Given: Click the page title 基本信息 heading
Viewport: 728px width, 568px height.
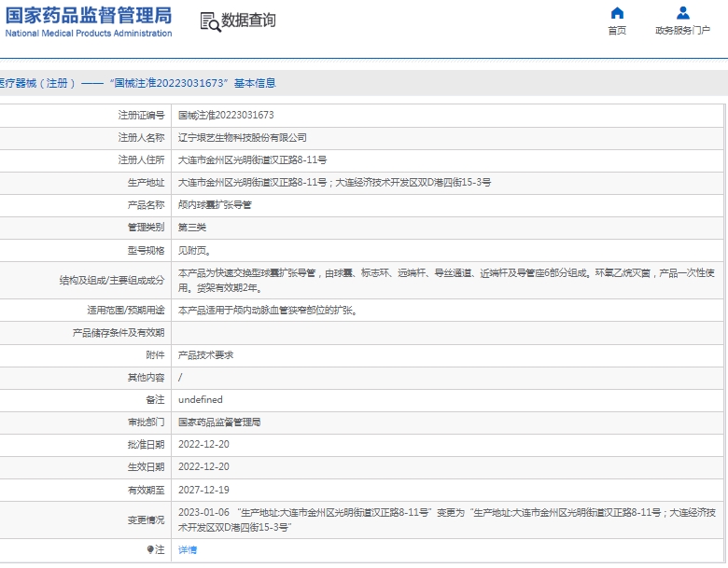Looking at the screenshot, I should 255,83.
